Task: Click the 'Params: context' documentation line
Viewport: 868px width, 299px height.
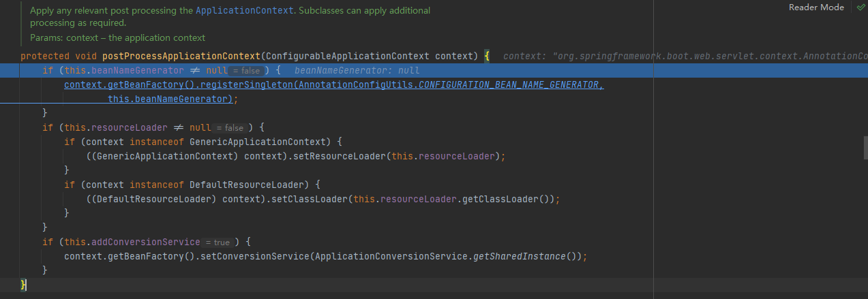Action: (x=117, y=38)
